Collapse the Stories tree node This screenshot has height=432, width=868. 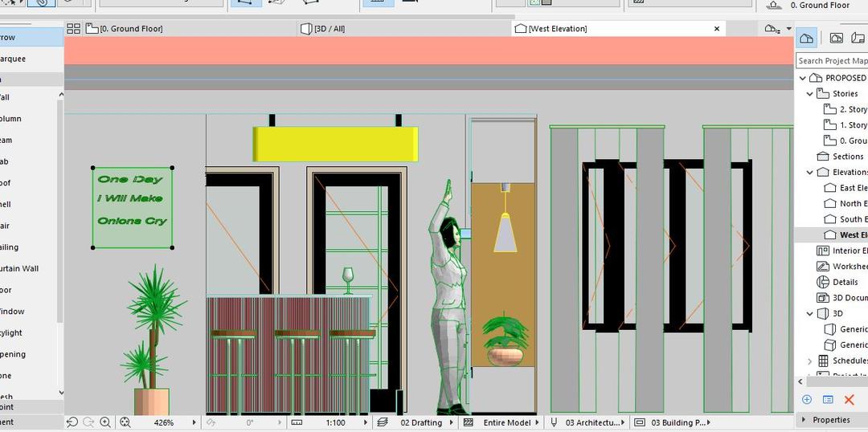tap(809, 94)
